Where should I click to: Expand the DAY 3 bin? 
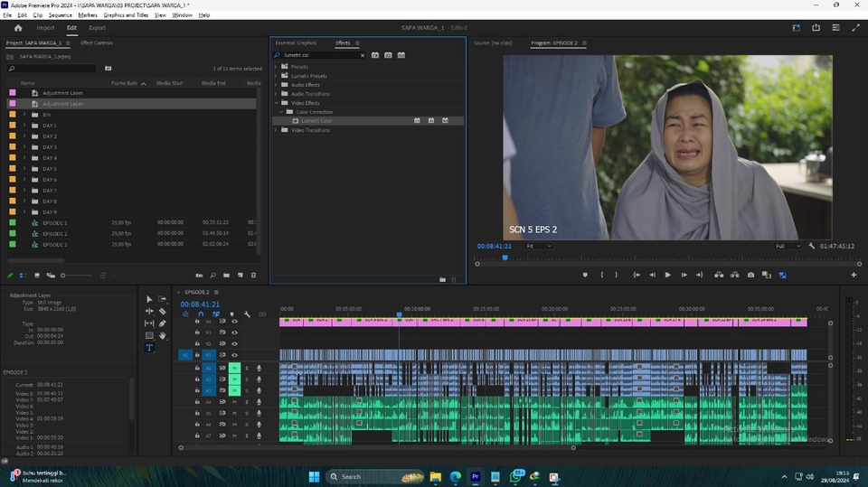pos(24,147)
